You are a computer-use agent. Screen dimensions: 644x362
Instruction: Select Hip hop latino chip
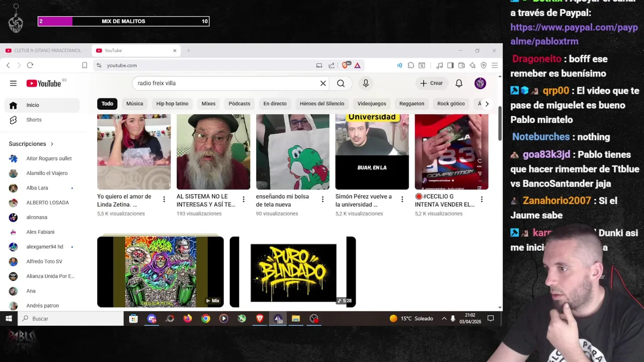tap(172, 104)
